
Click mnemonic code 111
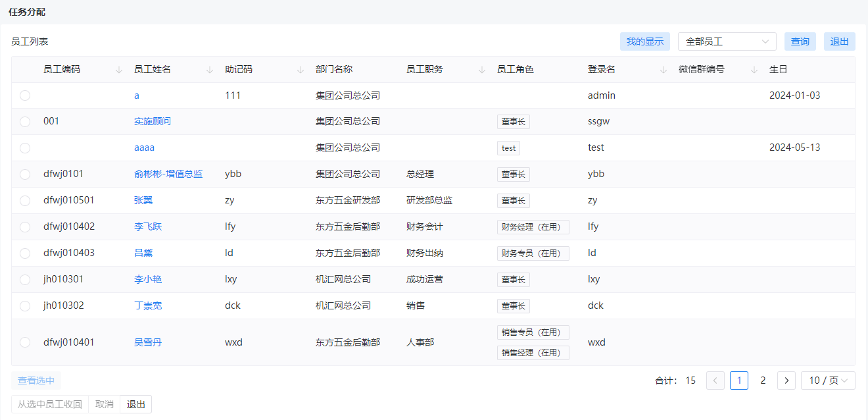(x=233, y=95)
